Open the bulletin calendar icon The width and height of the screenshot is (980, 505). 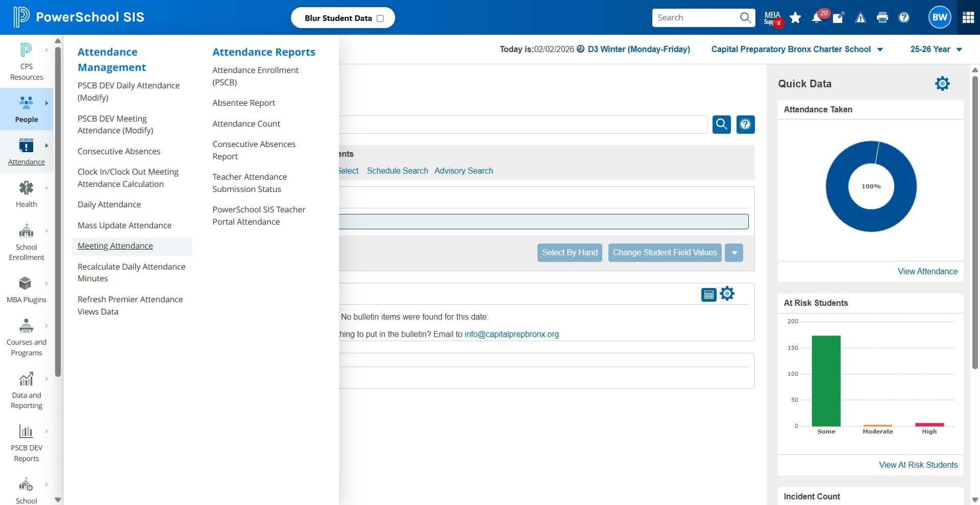tap(708, 295)
